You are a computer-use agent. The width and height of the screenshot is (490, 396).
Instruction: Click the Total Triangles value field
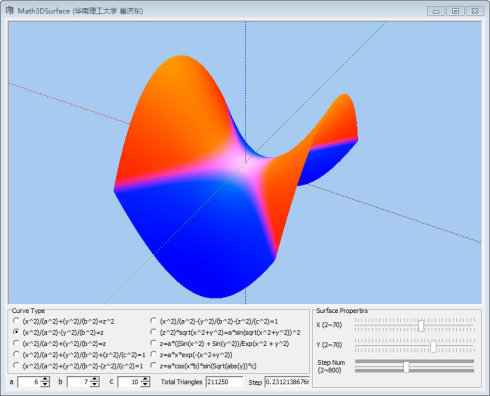(224, 382)
